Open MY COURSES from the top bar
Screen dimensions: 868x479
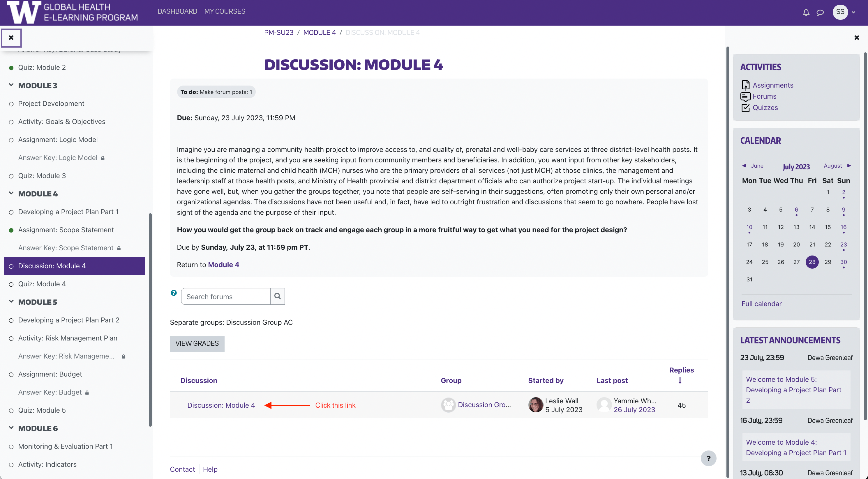(225, 11)
